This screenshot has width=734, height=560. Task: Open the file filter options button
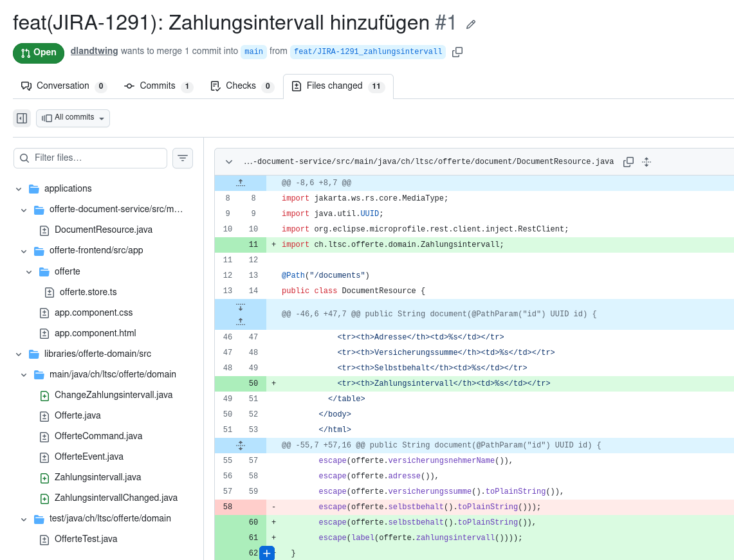(183, 158)
